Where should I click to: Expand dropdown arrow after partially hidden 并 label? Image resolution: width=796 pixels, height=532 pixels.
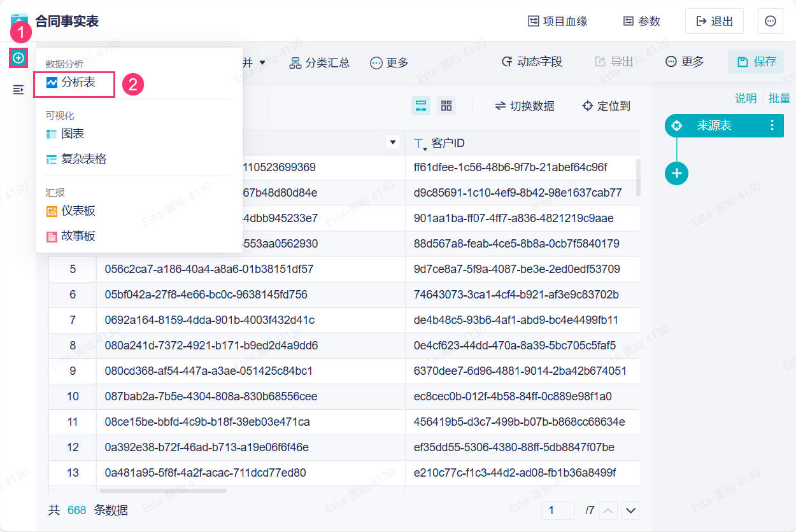pos(262,62)
